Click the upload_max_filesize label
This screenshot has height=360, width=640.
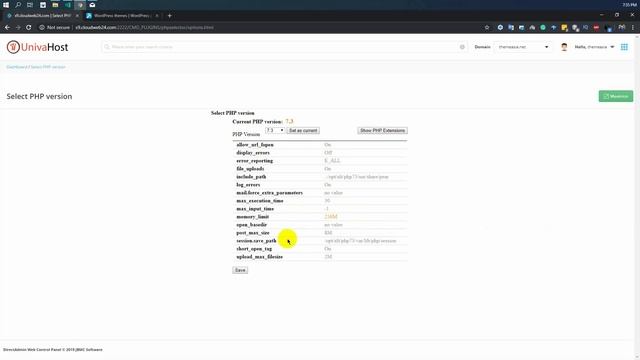click(259, 257)
